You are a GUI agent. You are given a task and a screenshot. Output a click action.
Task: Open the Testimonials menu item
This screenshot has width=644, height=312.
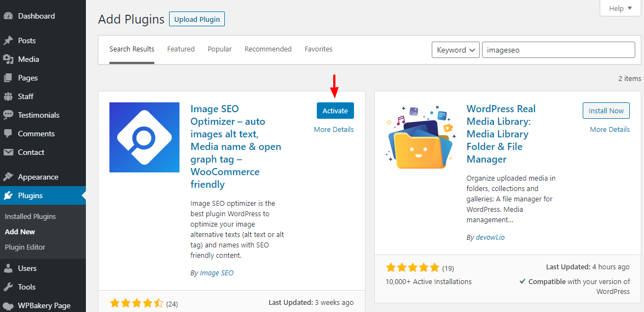click(x=39, y=115)
